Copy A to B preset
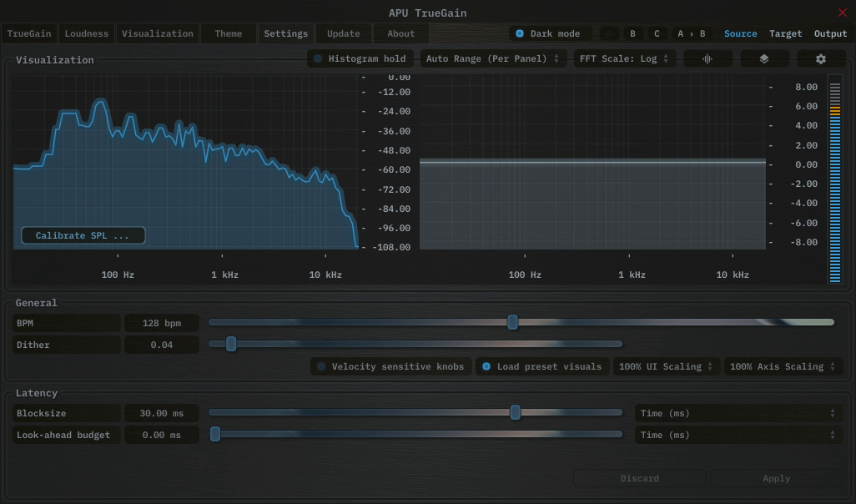856x504 pixels. [x=692, y=33]
